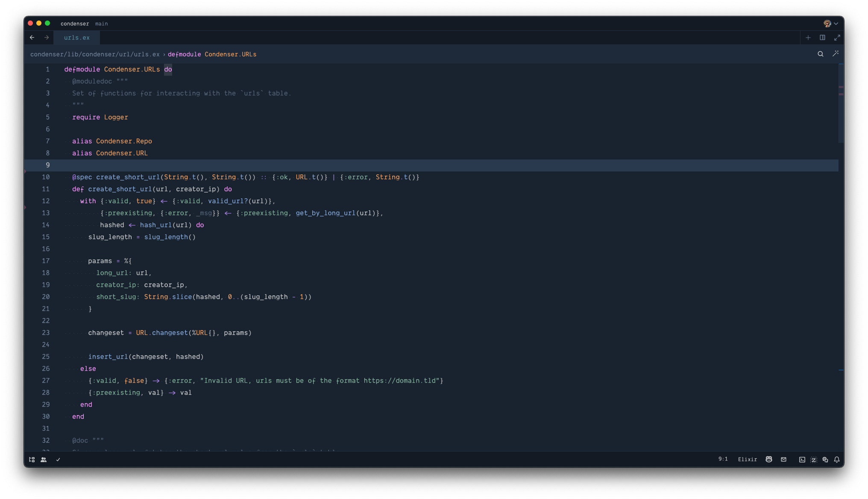This screenshot has height=499, width=868.
Task: Go back with the left arrow button
Action: pos(32,38)
